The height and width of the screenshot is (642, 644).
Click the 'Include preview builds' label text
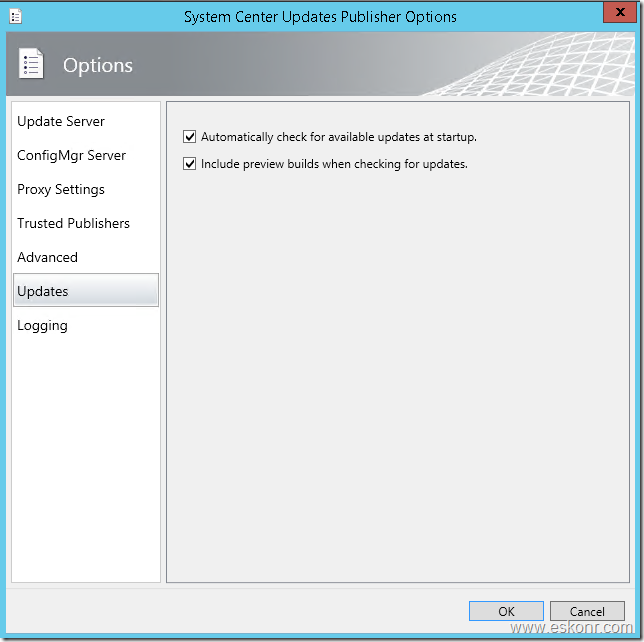tap(334, 163)
